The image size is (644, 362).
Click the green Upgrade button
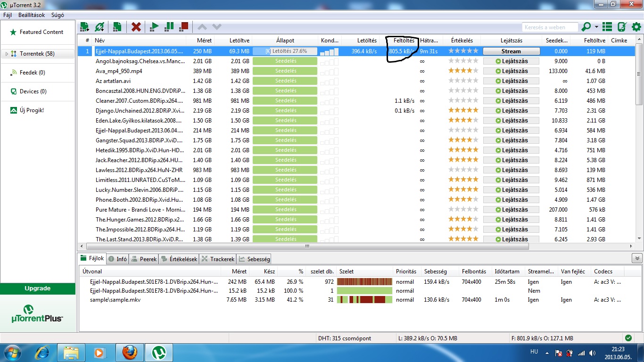38,288
